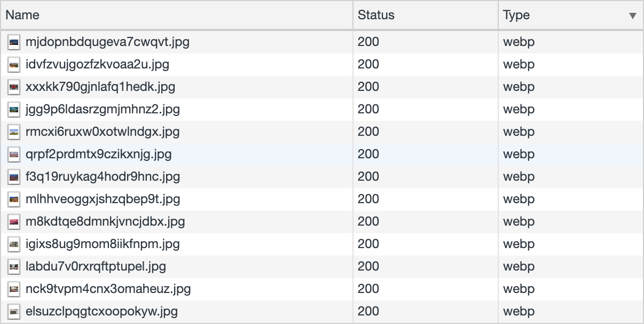Click the thumbnail icon for elsuzclpqgtcxoopokyw.jpg
This screenshot has height=324, width=644.
click(x=14, y=312)
